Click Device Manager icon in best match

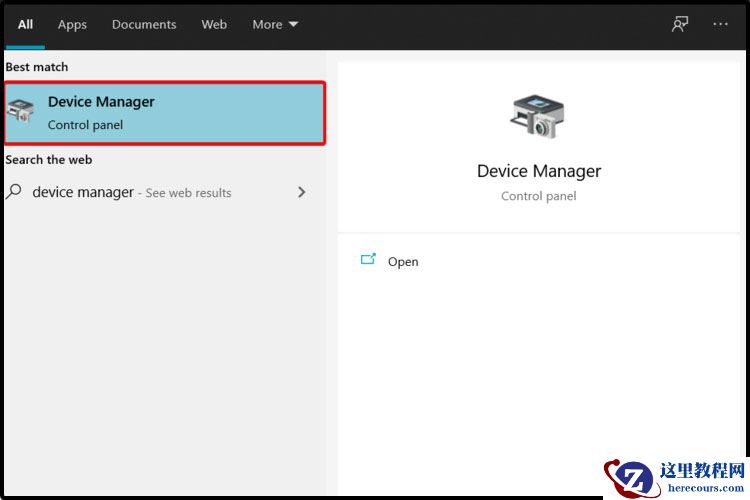tap(21, 111)
